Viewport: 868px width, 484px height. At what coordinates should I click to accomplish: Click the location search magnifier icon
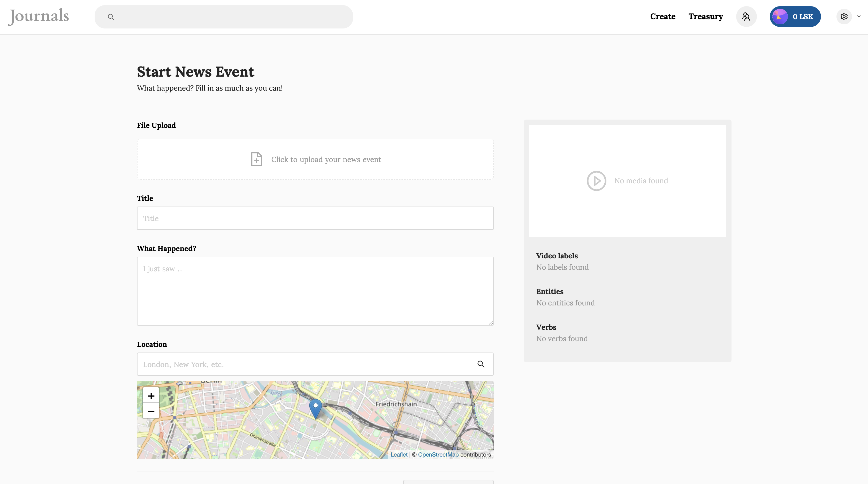tap(481, 364)
